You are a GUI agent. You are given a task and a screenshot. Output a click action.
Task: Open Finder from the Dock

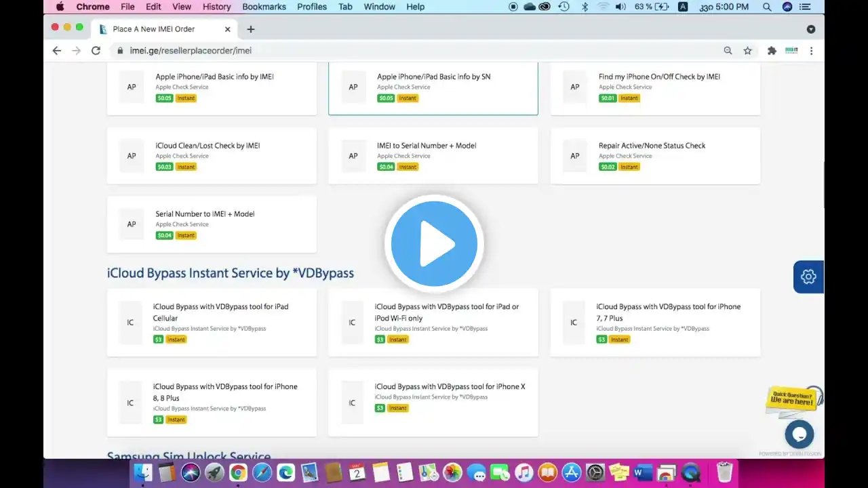(x=143, y=472)
